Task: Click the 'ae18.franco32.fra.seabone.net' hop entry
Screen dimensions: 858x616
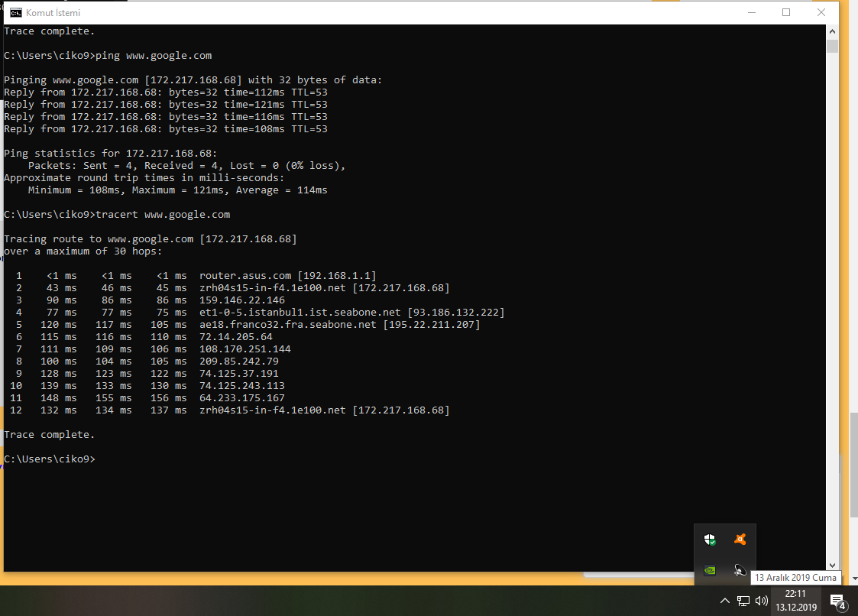Action: (340, 324)
